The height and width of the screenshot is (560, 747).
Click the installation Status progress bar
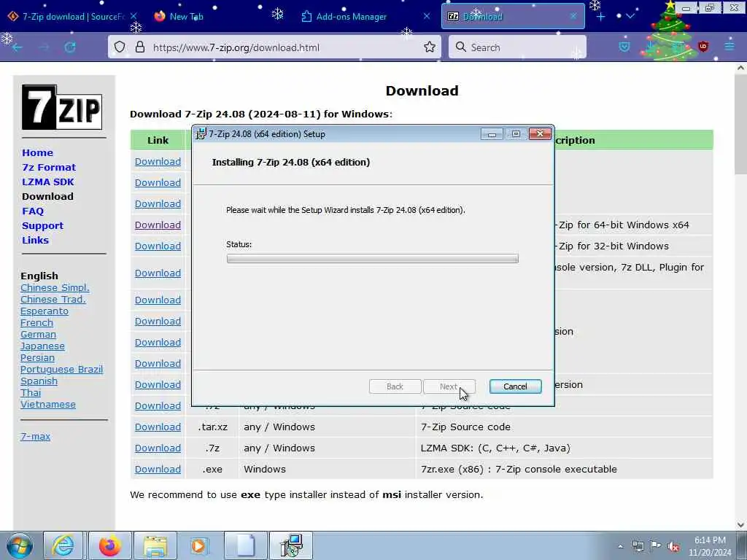click(373, 259)
